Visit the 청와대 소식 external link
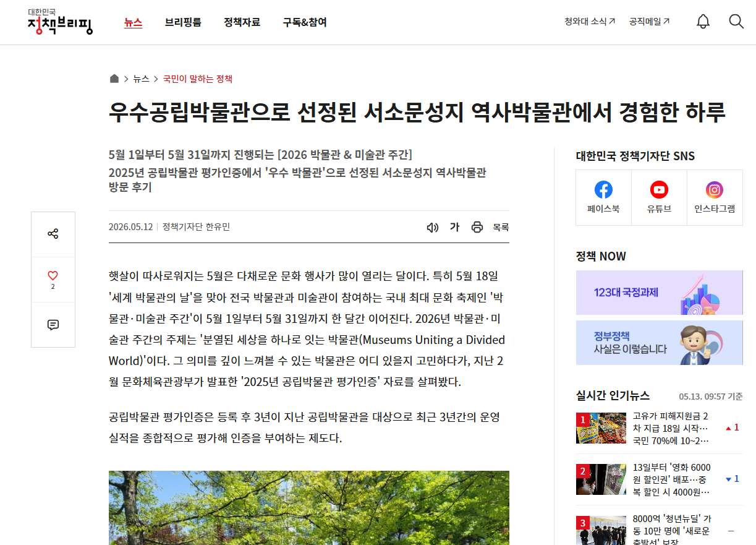Screen dimensions: 756x545 click(590, 22)
